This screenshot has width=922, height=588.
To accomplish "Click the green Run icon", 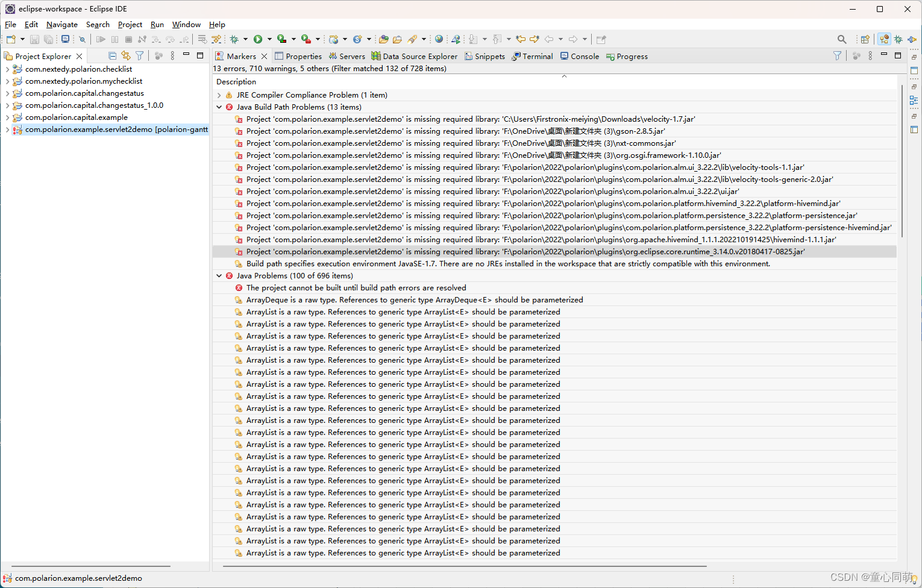I will (258, 39).
